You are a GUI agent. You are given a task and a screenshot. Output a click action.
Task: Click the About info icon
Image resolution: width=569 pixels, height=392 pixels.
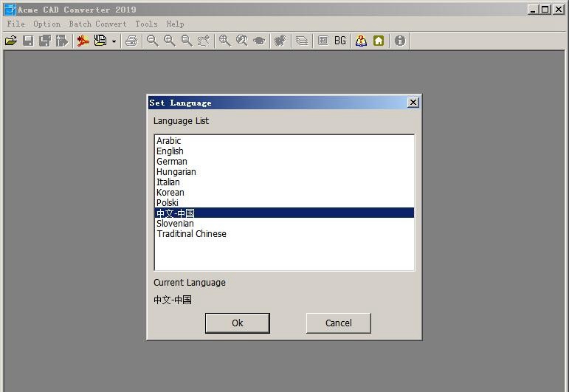400,41
